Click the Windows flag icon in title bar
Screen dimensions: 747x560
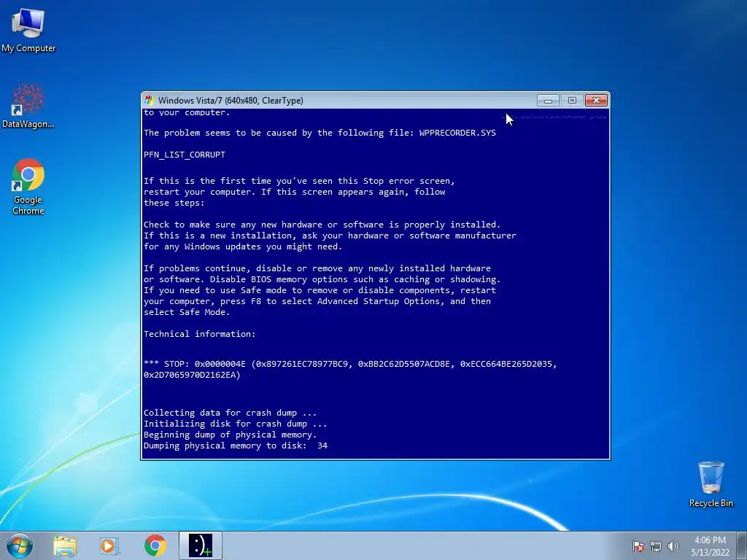150,101
